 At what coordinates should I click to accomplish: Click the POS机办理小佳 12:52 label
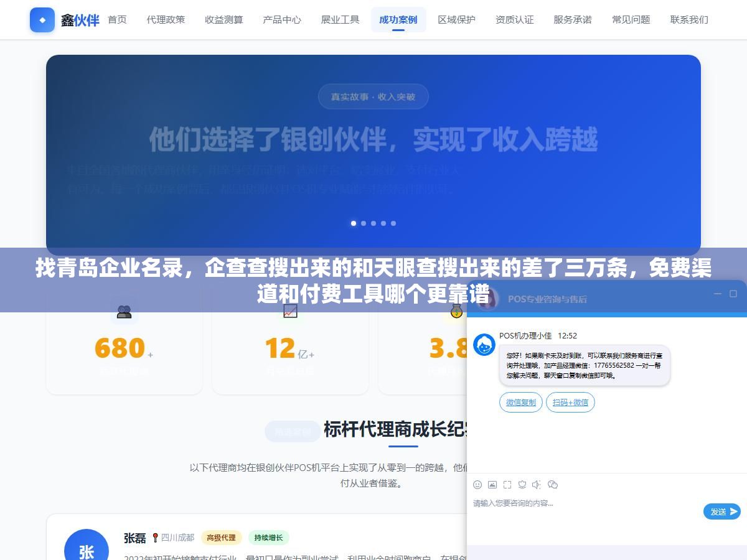[x=538, y=335]
